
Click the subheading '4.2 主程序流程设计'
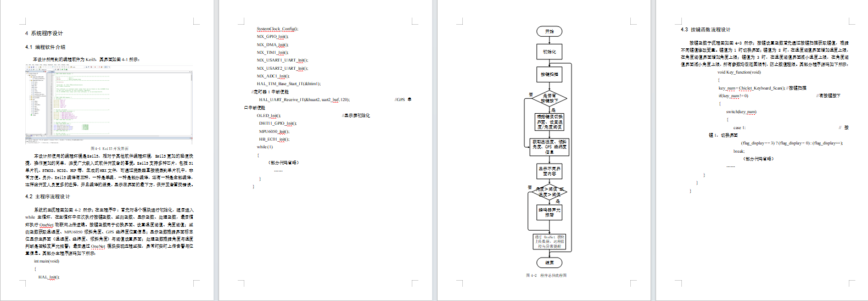pos(47,197)
